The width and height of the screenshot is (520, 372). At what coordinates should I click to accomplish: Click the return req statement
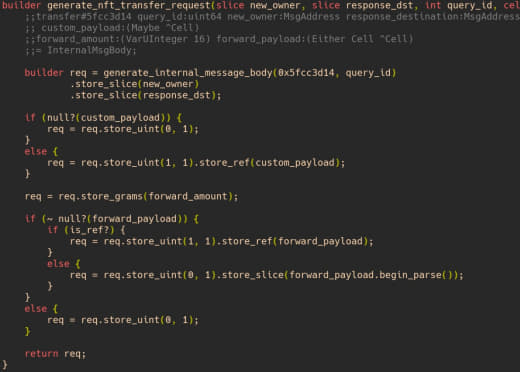[55, 354]
